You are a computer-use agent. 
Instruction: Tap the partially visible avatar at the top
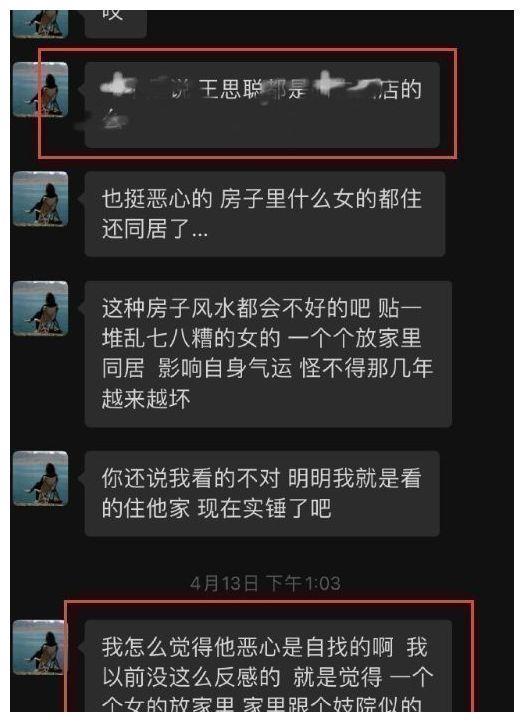pyautogui.click(x=41, y=24)
